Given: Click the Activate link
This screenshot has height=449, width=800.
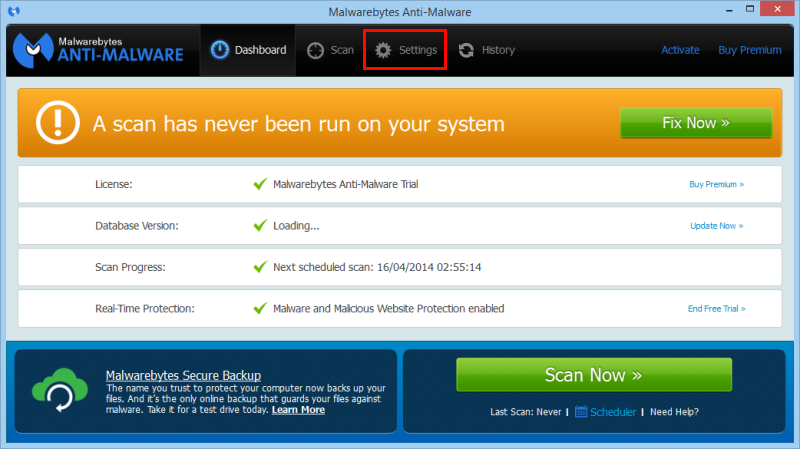Looking at the screenshot, I should pos(680,50).
